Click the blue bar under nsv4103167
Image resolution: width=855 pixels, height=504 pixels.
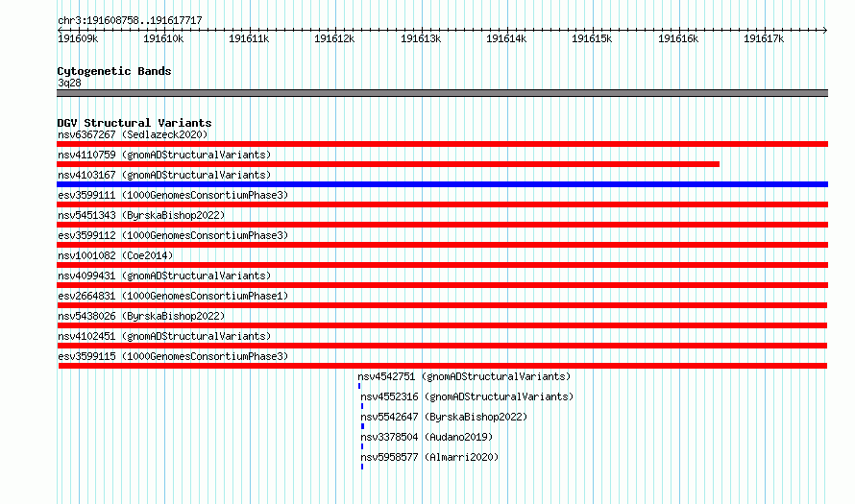pos(442,184)
